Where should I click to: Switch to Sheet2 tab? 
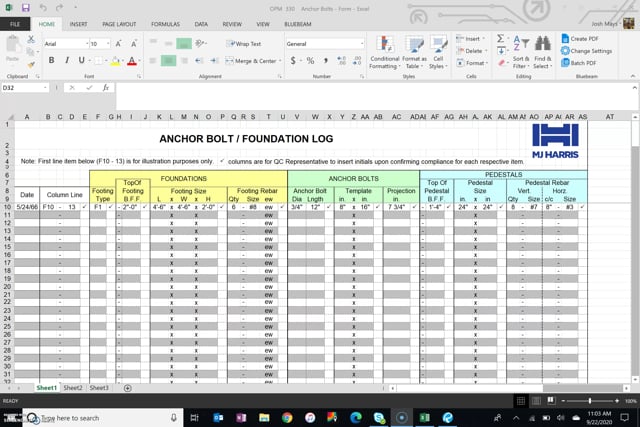[73, 388]
